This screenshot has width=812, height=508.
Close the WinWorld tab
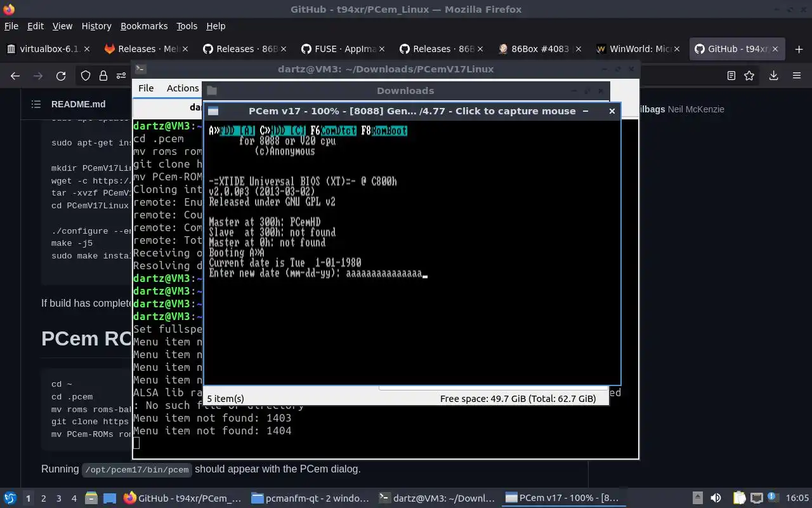click(677, 49)
